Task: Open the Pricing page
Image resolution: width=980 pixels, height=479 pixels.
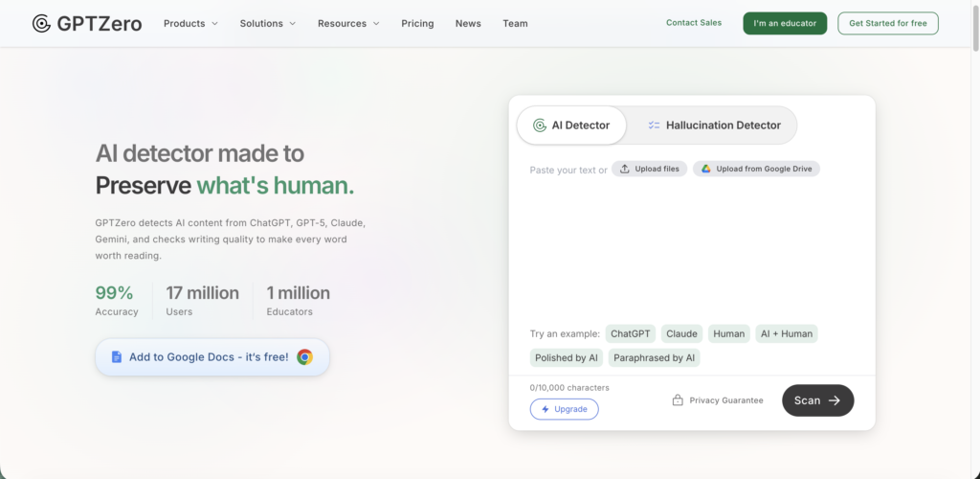Action: [417, 24]
